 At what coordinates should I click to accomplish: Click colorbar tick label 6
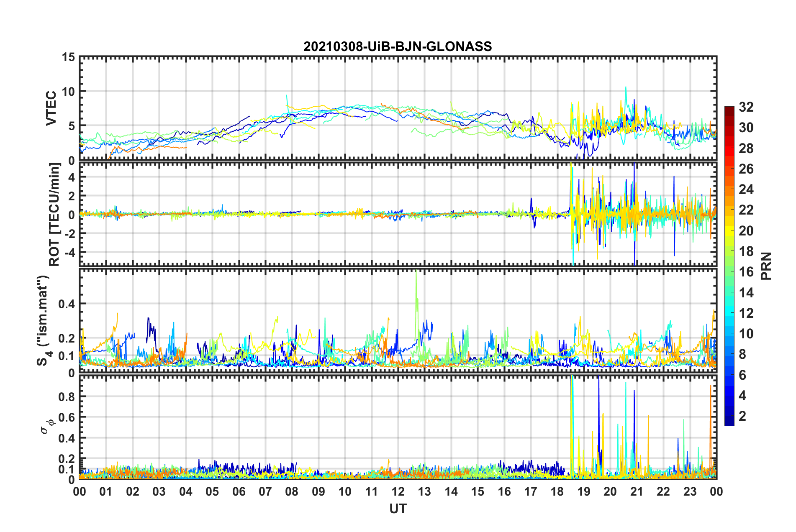[742, 375]
